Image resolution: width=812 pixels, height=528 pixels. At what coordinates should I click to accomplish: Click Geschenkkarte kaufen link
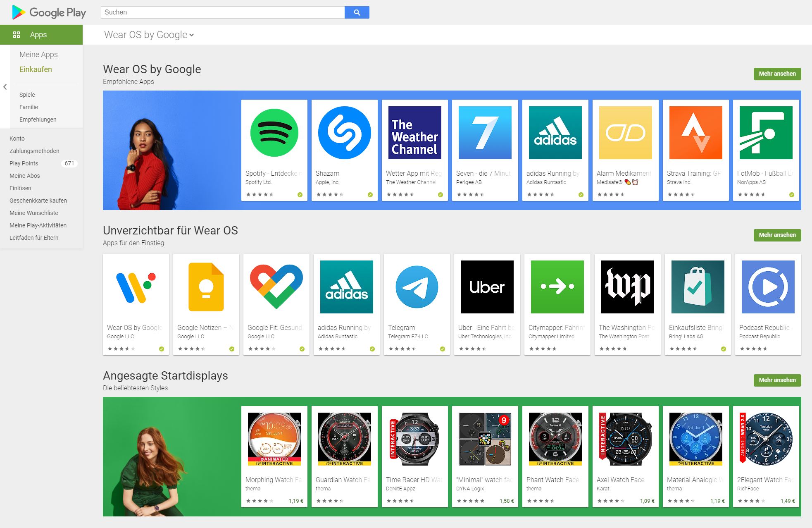pyautogui.click(x=38, y=201)
